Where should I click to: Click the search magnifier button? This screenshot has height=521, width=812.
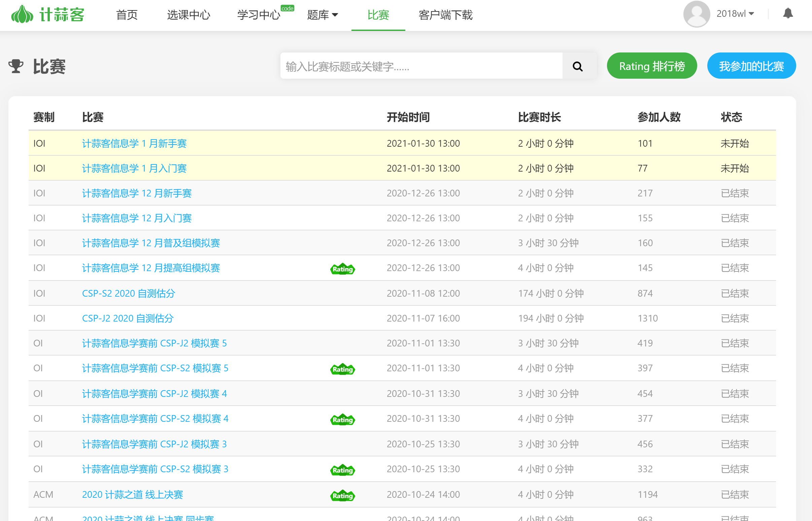pos(578,66)
